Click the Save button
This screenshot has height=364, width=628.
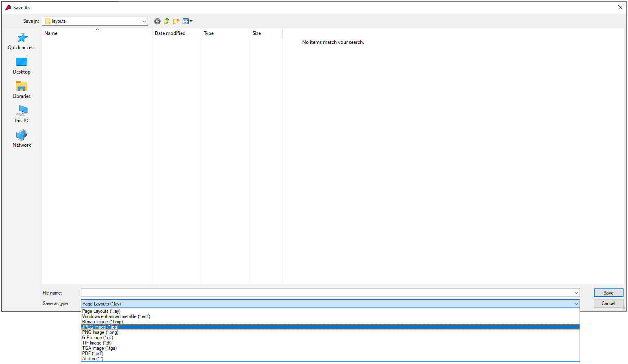point(608,293)
